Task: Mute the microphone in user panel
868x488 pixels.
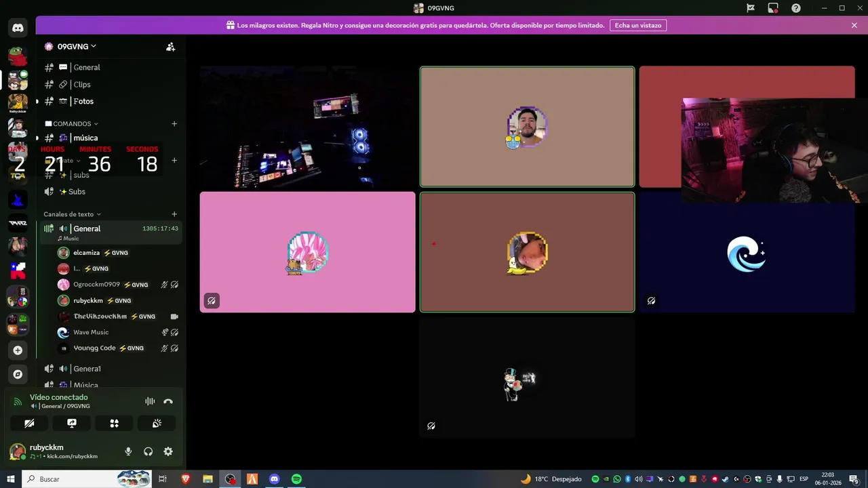Action: [128, 451]
